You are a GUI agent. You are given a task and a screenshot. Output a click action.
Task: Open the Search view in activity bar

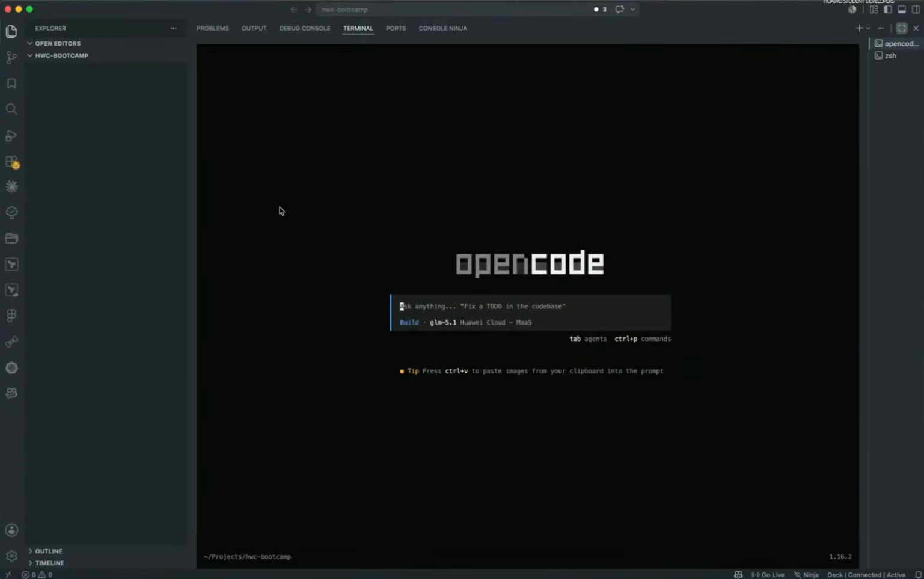[11, 109]
